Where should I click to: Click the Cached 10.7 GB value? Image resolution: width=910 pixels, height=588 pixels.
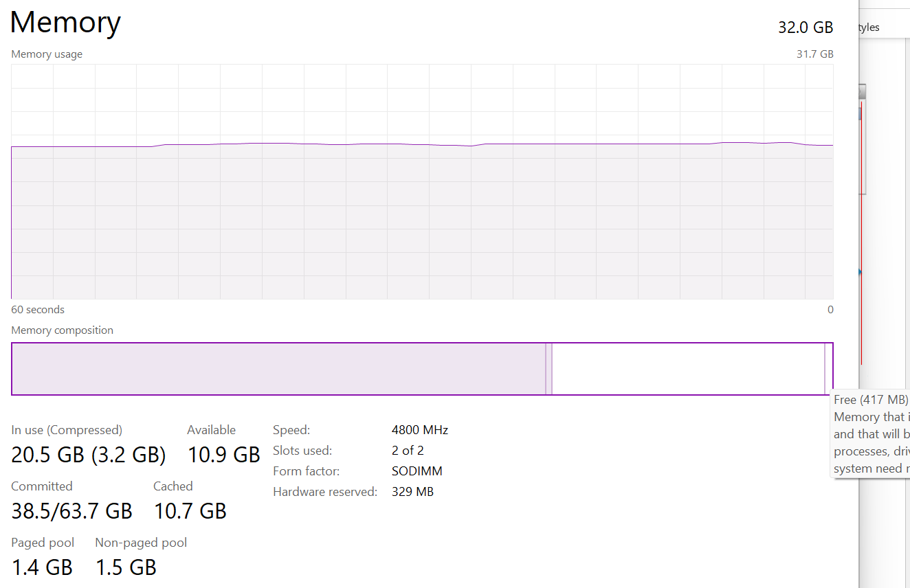(x=190, y=511)
